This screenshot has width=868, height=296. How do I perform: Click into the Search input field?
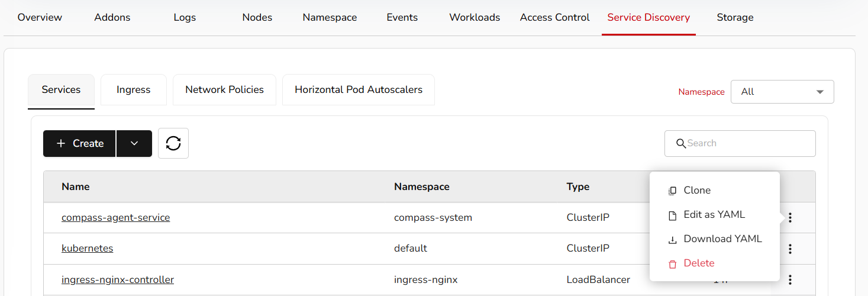(746, 143)
